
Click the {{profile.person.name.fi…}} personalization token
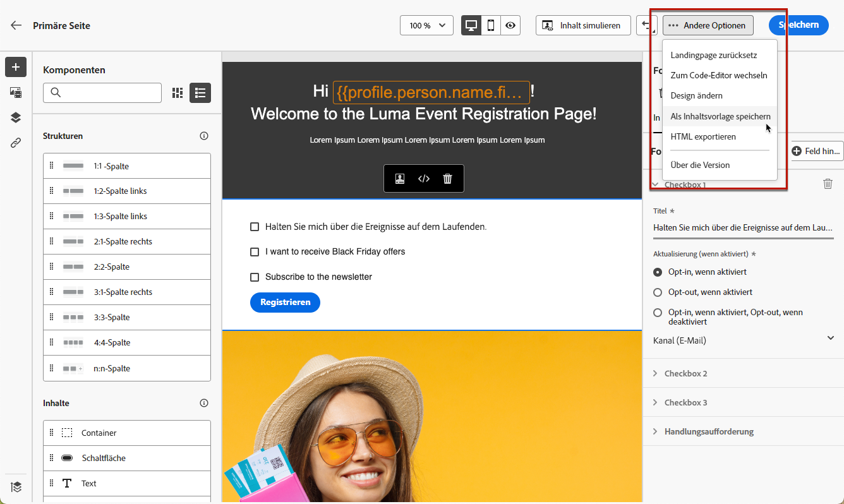431,92
